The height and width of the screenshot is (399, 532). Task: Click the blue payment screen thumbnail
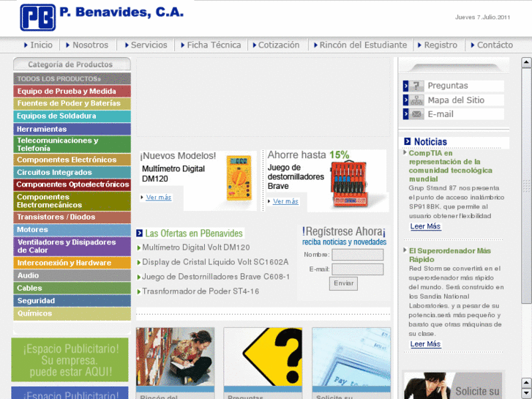click(x=351, y=357)
